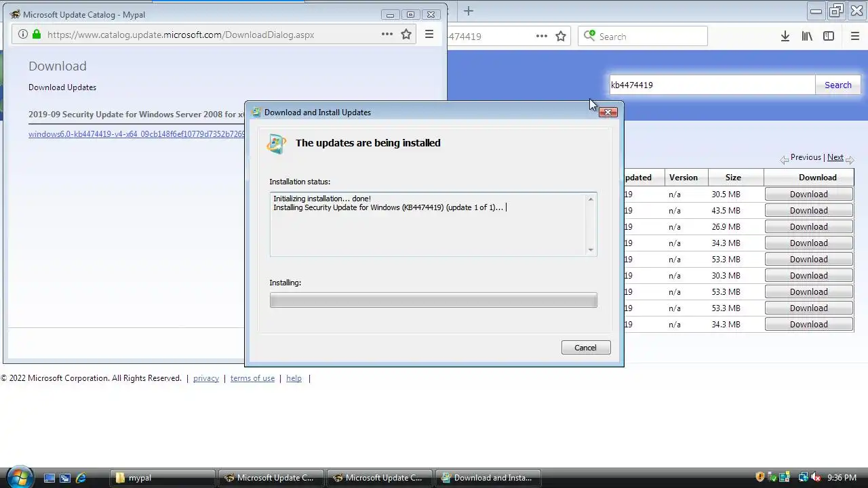The image size is (868, 488).
Task: Switch to the second Microsoft Update Catalog taskbar item
Action: pyautogui.click(x=380, y=478)
